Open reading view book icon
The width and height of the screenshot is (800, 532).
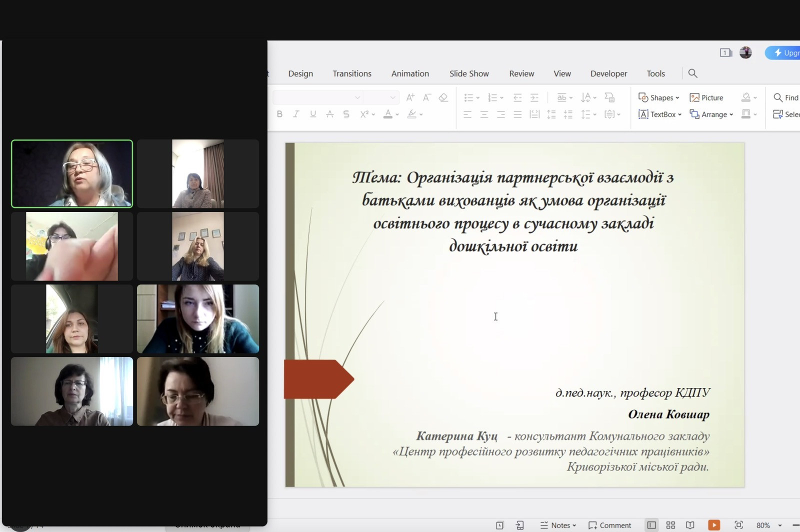690,525
